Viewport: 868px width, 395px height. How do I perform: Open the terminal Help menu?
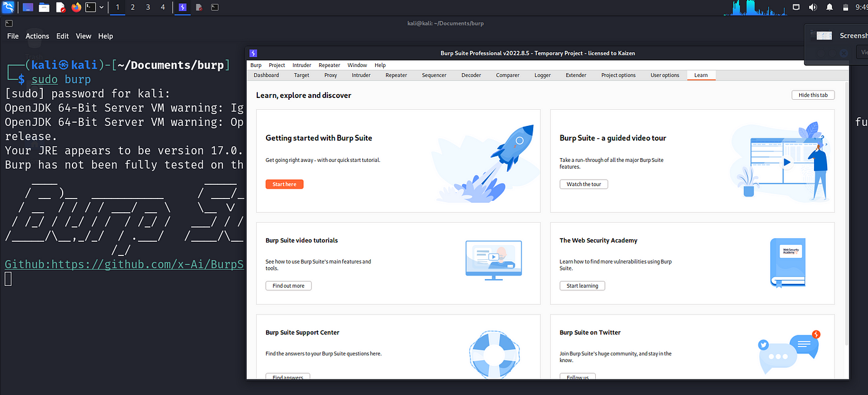coord(106,36)
